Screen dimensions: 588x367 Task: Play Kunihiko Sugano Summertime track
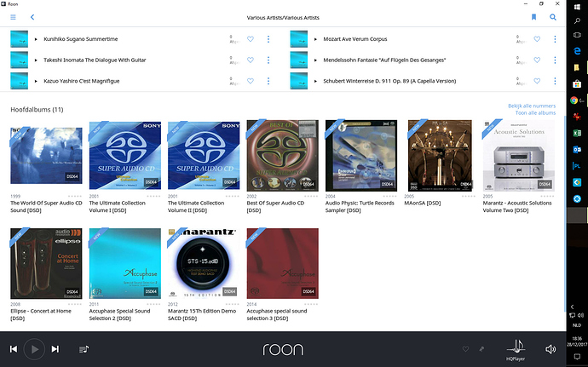[36, 39]
